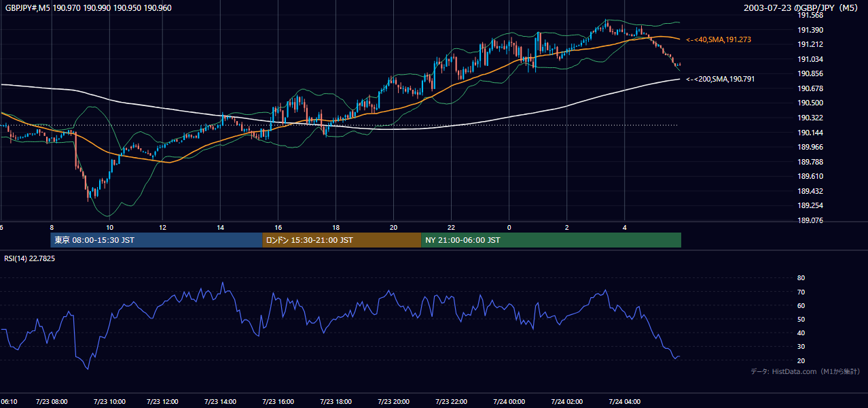Click the 7/23 12:00 time label
868x408 pixels.
162,402
